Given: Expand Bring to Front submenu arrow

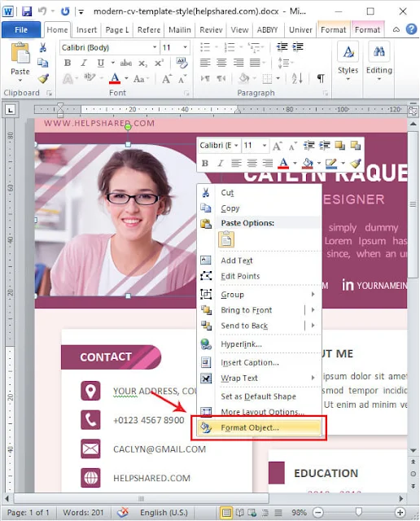Looking at the screenshot, I should point(313,310).
